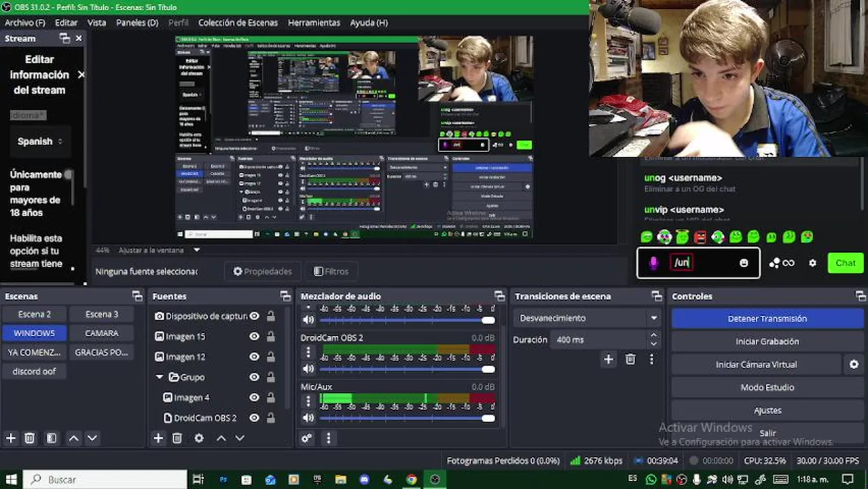The width and height of the screenshot is (868, 489).
Task: Open Photoshop from the taskbar
Action: click(x=223, y=479)
